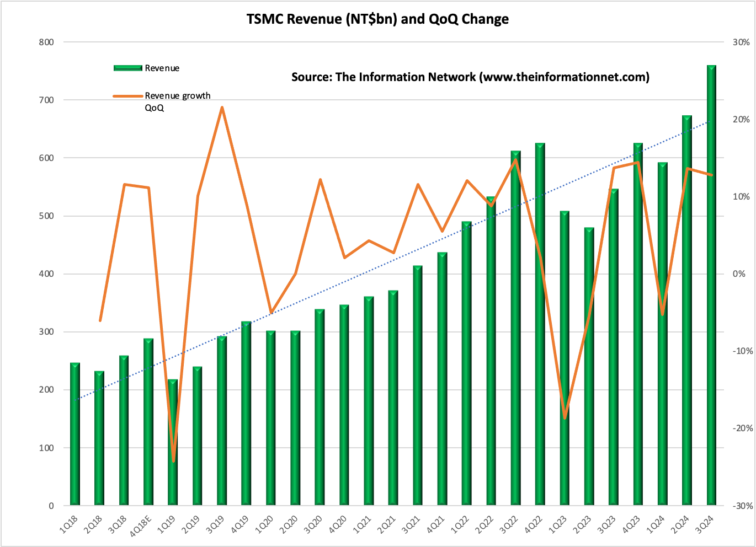This screenshot has width=756, height=547.
Task: Click the x-axis label '1Q18'
Action: [68, 523]
